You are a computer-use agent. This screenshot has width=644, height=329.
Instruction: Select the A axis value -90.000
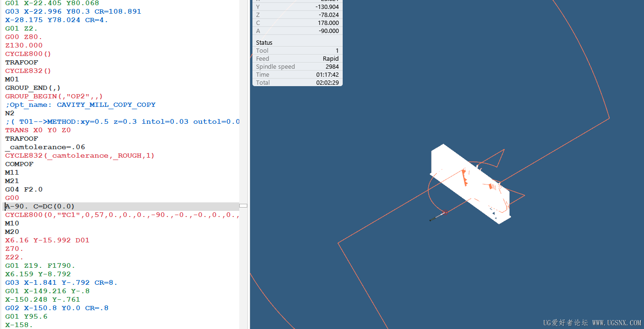[329, 31]
